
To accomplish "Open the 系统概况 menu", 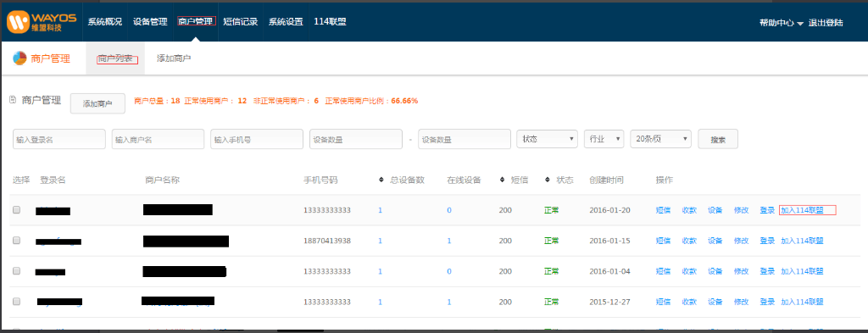I will 104,21.
